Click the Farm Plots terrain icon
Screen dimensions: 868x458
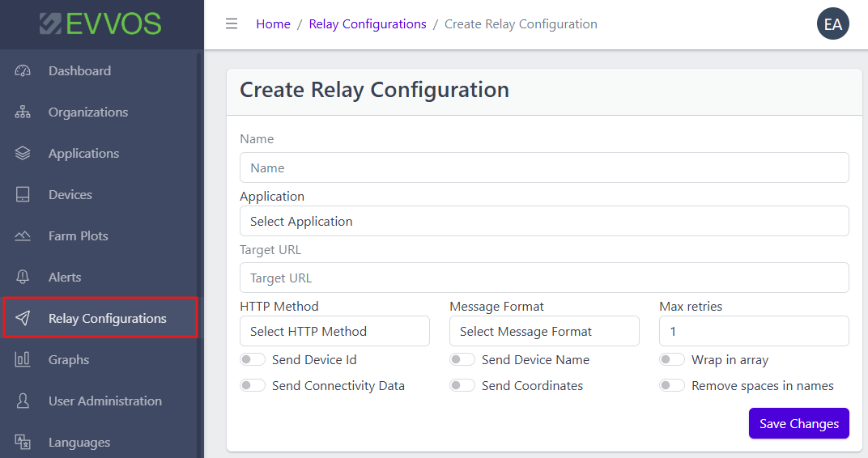pos(23,236)
